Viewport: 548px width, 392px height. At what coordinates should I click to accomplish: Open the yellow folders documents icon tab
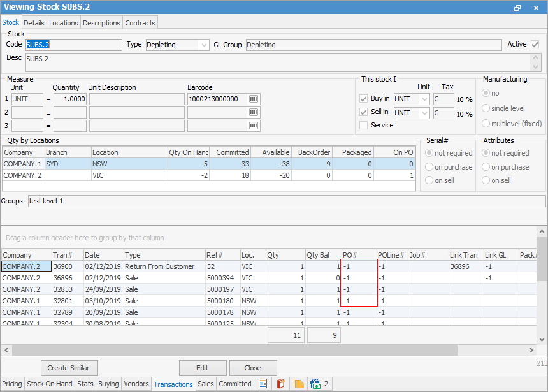[x=298, y=384]
